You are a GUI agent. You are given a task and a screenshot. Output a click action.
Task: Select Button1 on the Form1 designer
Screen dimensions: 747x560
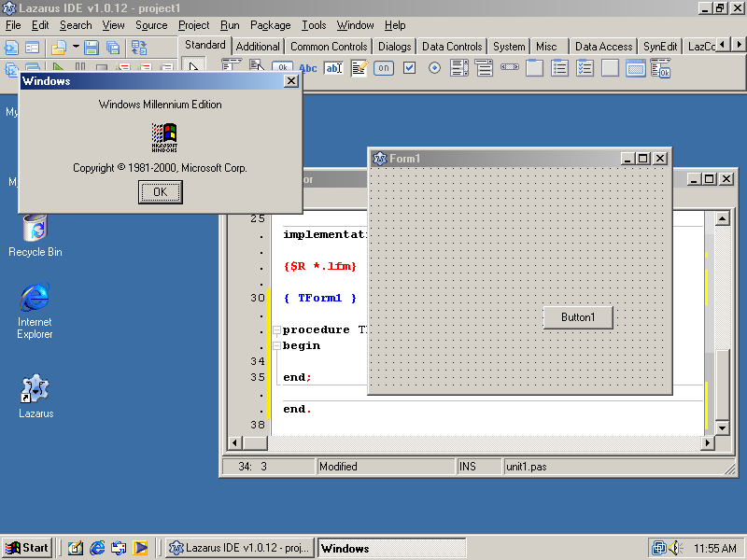(x=578, y=317)
